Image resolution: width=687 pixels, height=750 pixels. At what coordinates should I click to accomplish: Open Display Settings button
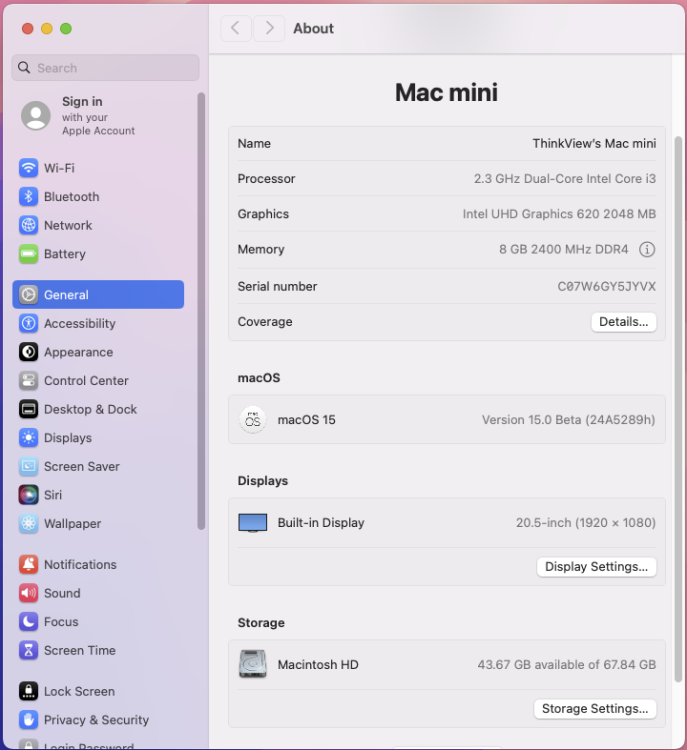pos(596,567)
